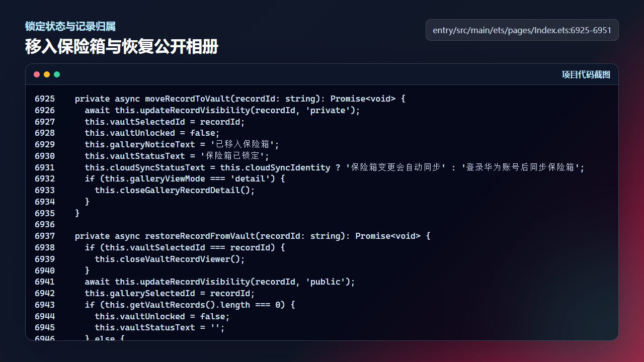
Task: Click the line with updateRecordVisibility 'private'
Action: click(x=222, y=110)
